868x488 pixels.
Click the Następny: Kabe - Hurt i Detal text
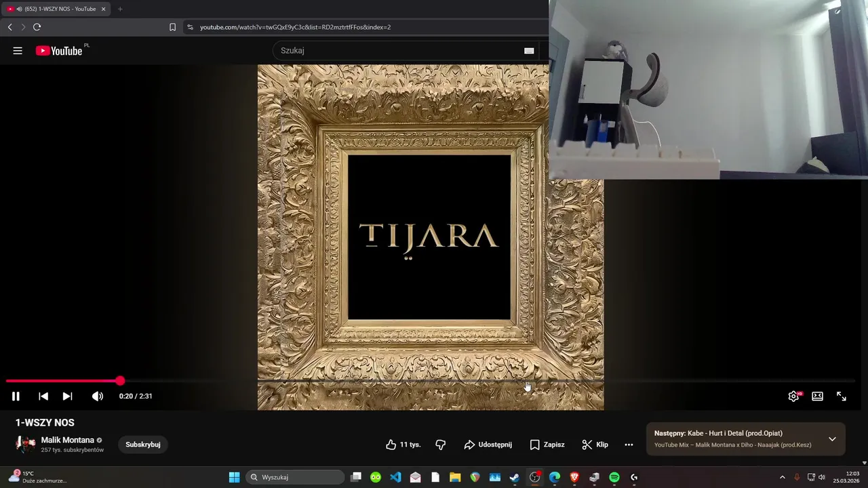point(718,433)
